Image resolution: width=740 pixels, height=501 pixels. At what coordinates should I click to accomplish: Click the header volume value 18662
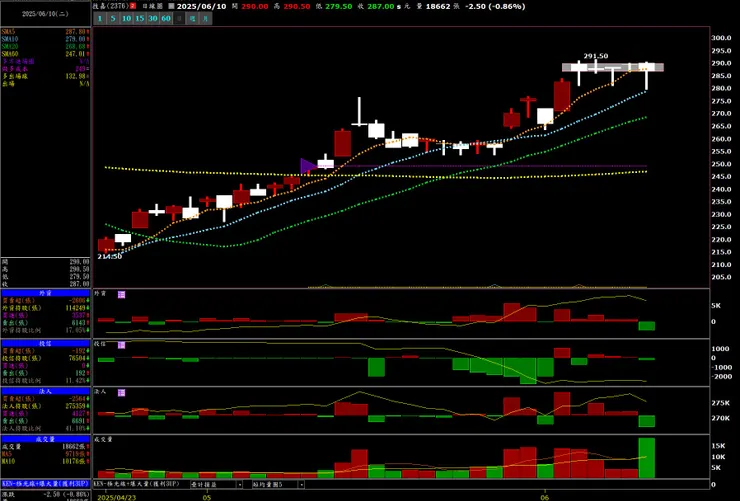point(438,6)
